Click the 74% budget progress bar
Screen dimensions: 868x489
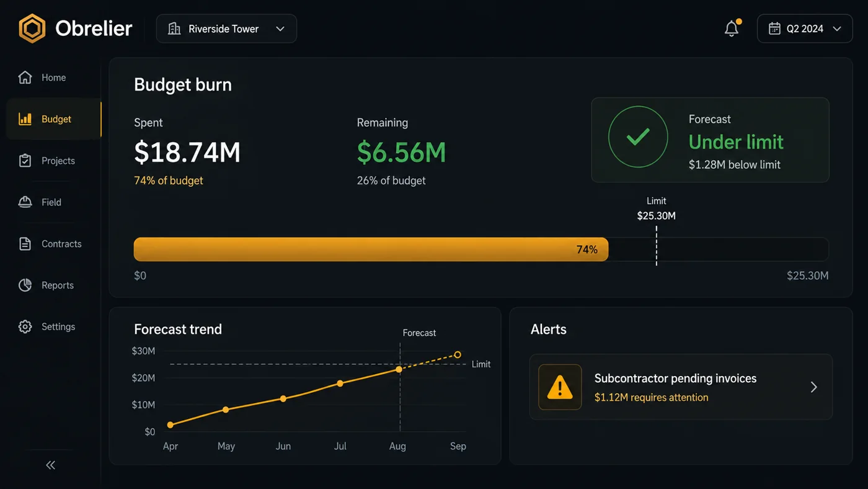[x=481, y=249]
